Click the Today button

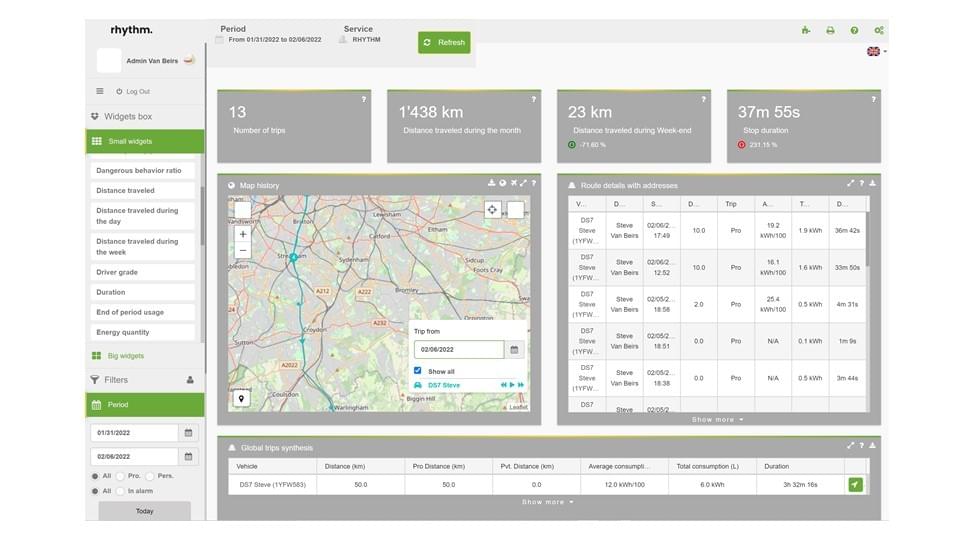144,511
